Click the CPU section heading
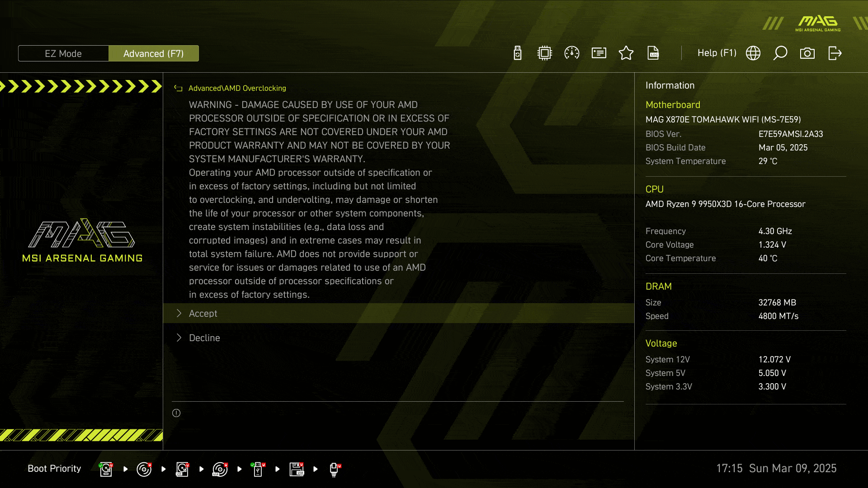868x488 pixels. pyautogui.click(x=655, y=189)
